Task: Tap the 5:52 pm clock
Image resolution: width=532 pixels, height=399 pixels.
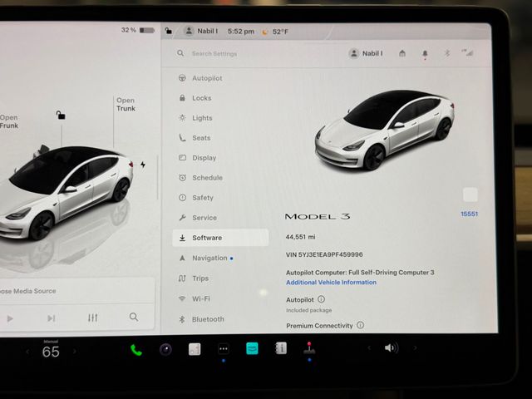Action: pyautogui.click(x=241, y=32)
